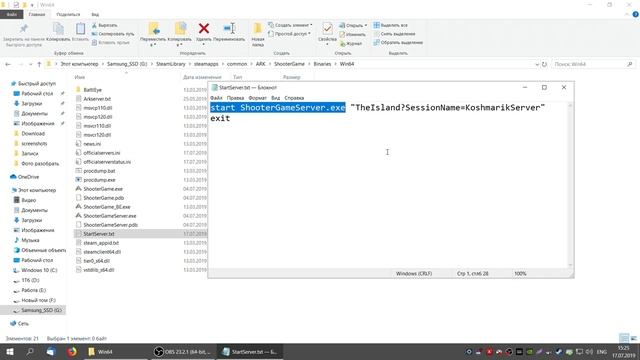Expand the Open button dropdown arrow

(366, 25)
